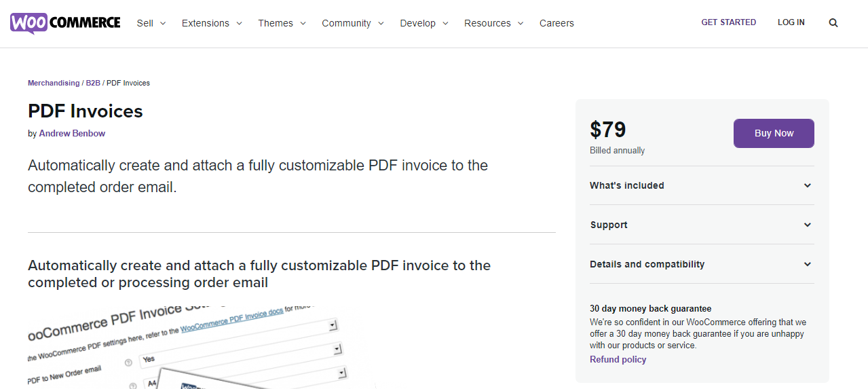Viewport: 868px width, 389px height.
Task: Expand the Support section
Action: tap(702, 225)
